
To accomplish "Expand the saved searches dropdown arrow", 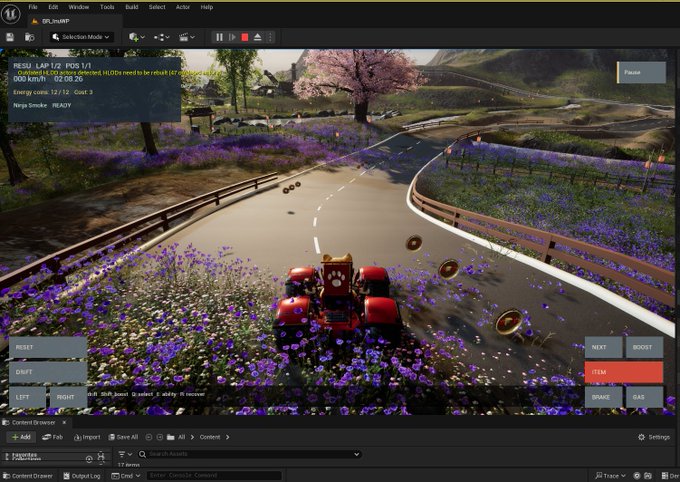I will 356,454.
